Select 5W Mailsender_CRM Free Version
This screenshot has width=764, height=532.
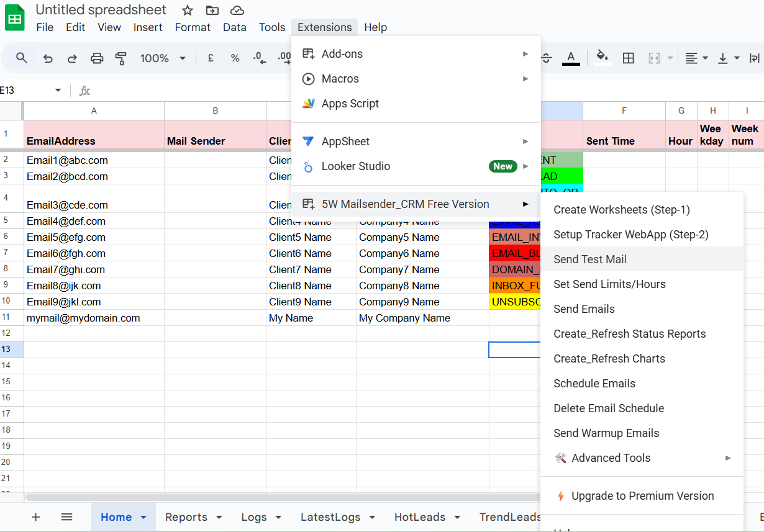pyautogui.click(x=416, y=204)
